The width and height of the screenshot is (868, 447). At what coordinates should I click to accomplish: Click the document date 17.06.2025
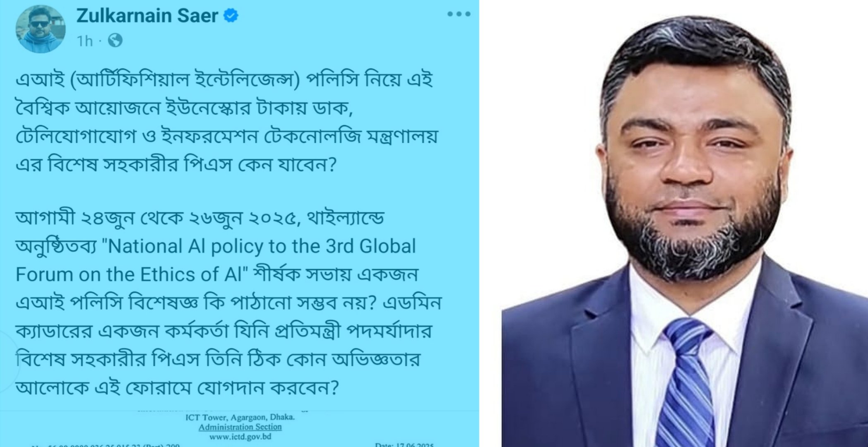pos(404,445)
